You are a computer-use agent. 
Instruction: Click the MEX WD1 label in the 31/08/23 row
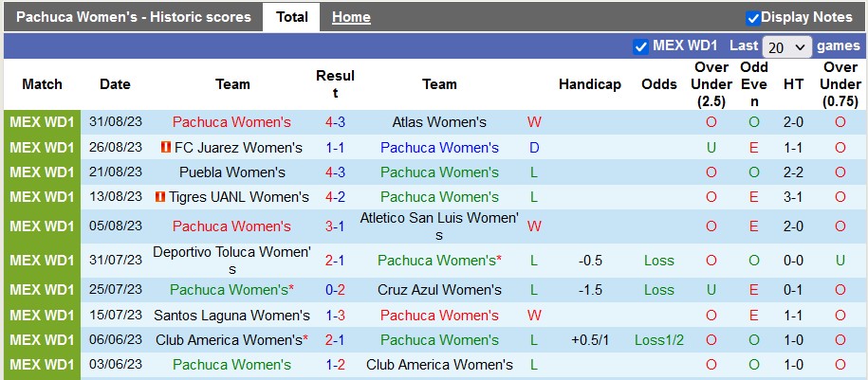point(42,122)
